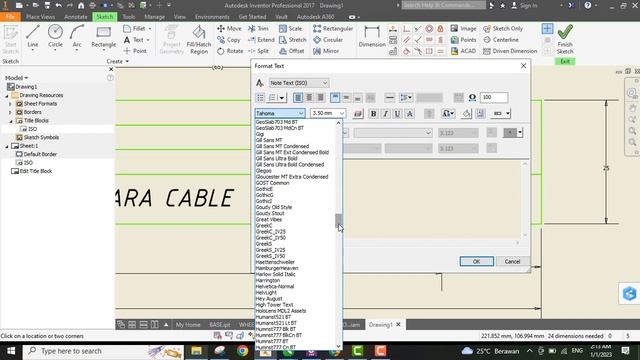Choose Helvetica-Normal from font list

click(275, 287)
